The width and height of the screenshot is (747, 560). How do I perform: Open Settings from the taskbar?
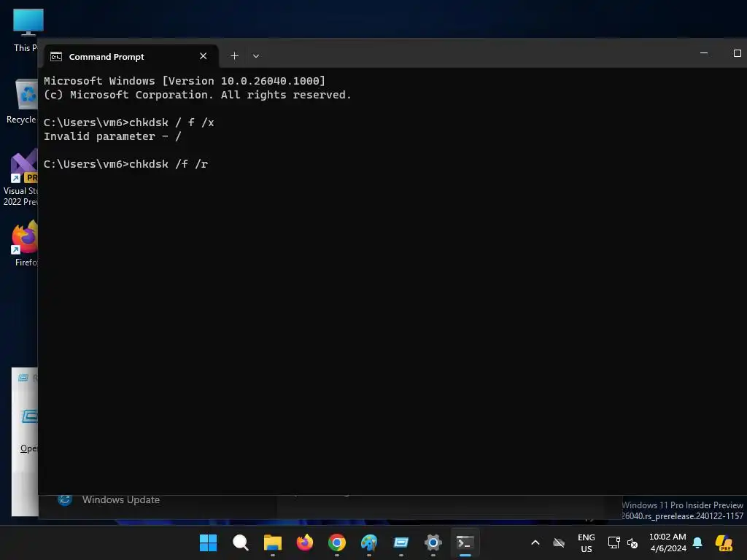point(433,542)
